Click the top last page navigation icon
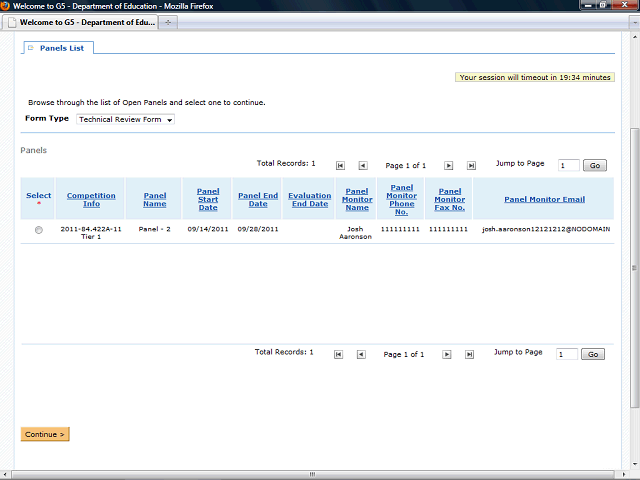 [471, 166]
